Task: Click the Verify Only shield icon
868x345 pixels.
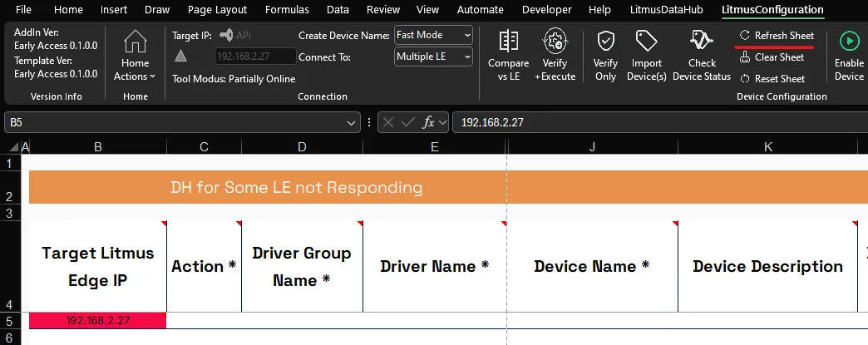Action: tap(605, 42)
